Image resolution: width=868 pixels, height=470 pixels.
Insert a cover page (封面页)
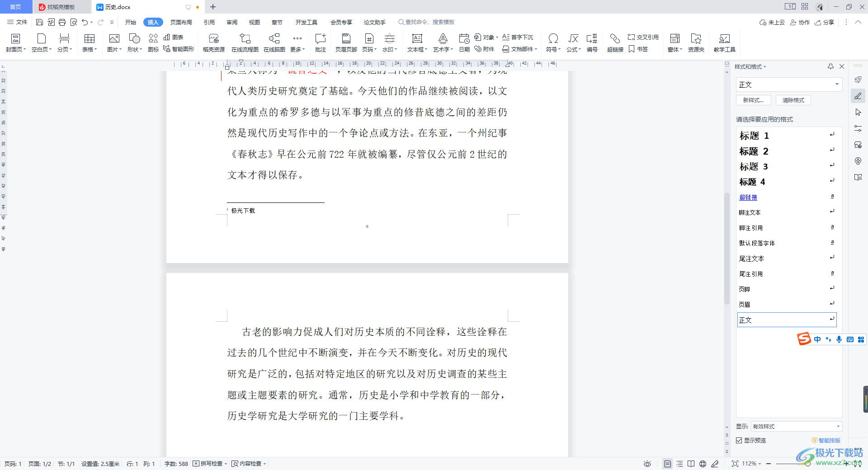point(16,43)
